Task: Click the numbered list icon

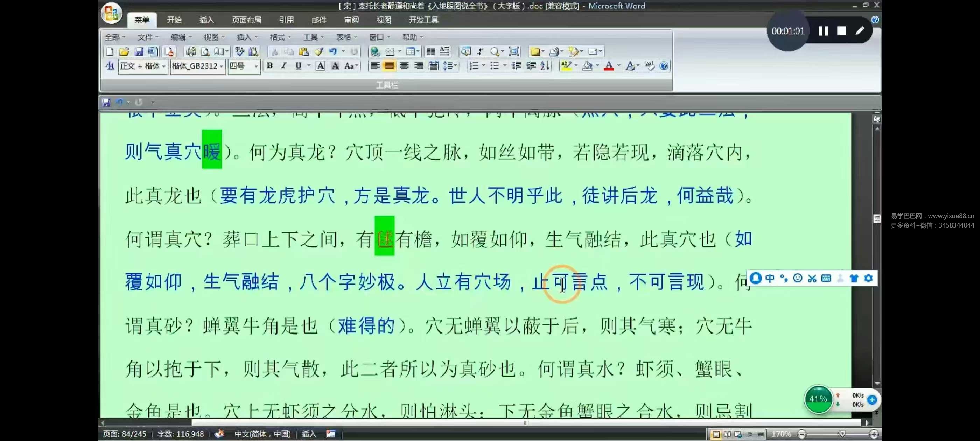Action: point(474,66)
